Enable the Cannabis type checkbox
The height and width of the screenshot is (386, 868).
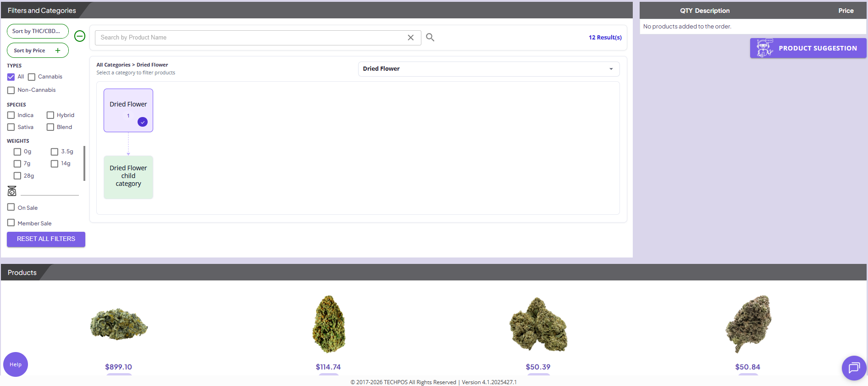tap(32, 77)
